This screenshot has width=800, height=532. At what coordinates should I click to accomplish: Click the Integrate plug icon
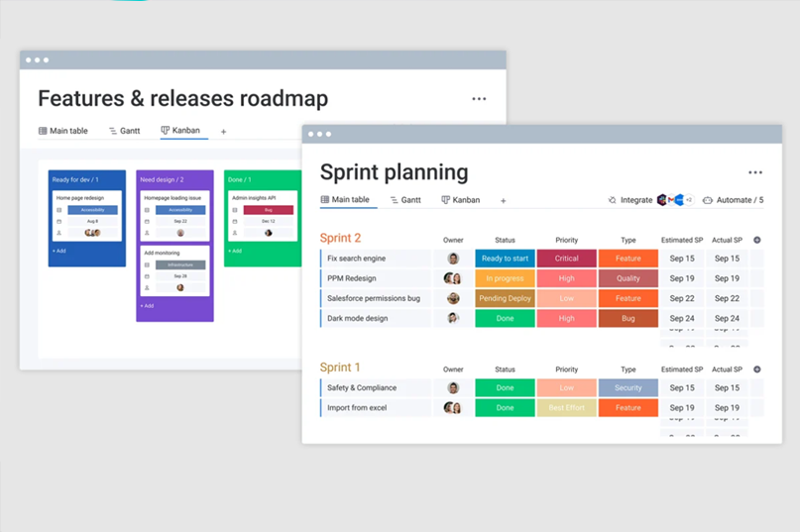tap(613, 200)
